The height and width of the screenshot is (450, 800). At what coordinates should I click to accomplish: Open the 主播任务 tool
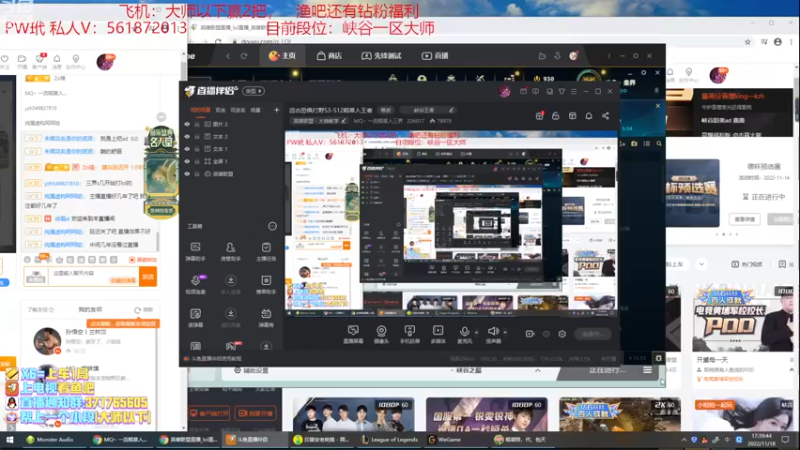(x=266, y=252)
